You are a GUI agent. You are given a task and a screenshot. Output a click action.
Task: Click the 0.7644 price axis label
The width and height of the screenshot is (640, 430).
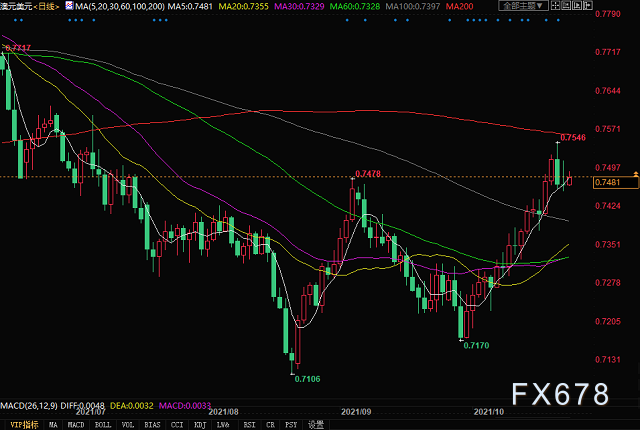tap(608, 91)
